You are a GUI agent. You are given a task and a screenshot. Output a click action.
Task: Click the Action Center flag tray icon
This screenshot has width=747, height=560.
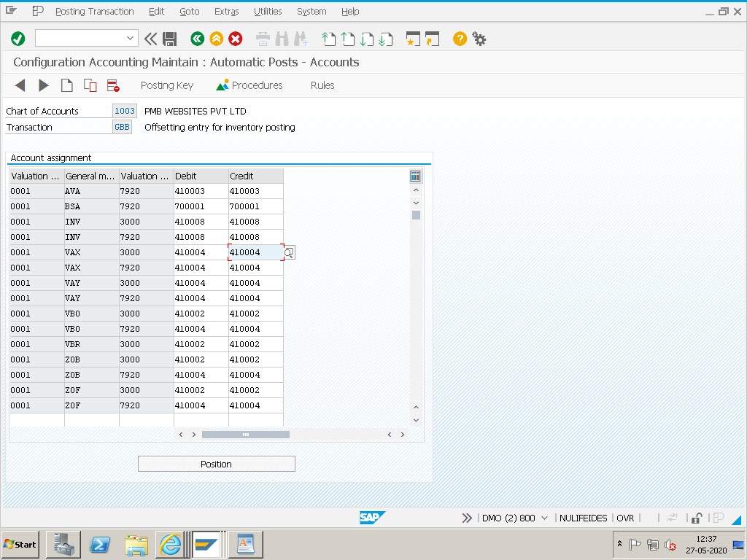click(635, 544)
